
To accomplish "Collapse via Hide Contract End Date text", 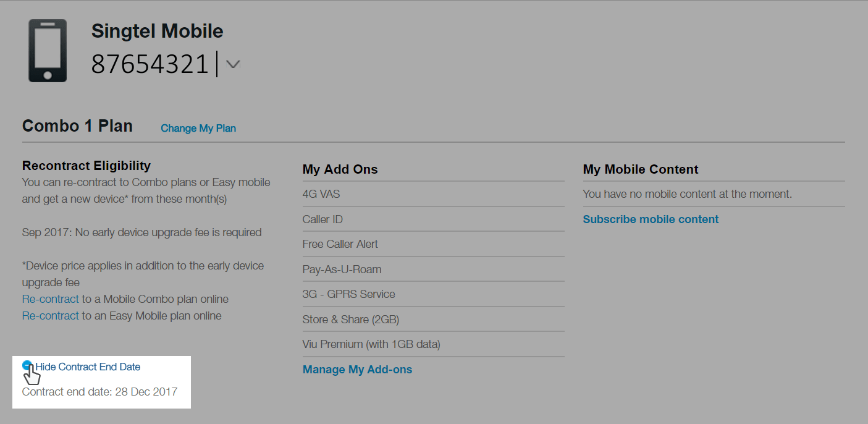I will (88, 367).
